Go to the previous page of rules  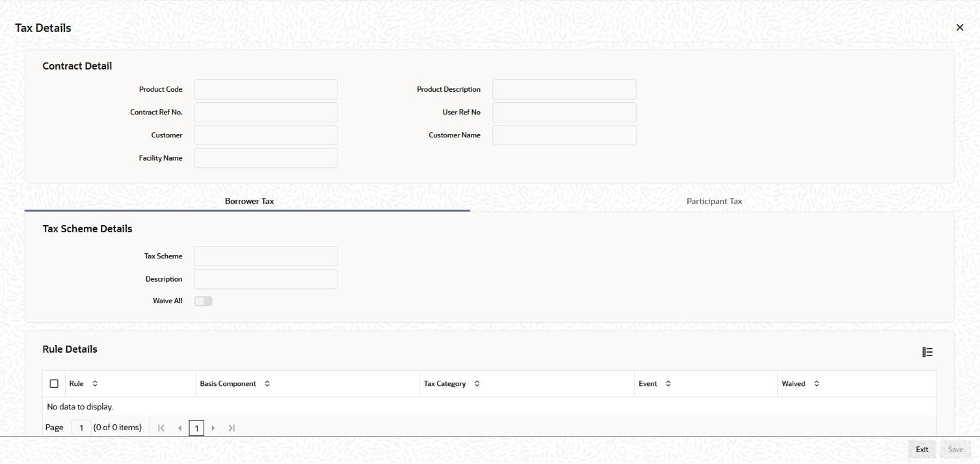pyautogui.click(x=179, y=428)
